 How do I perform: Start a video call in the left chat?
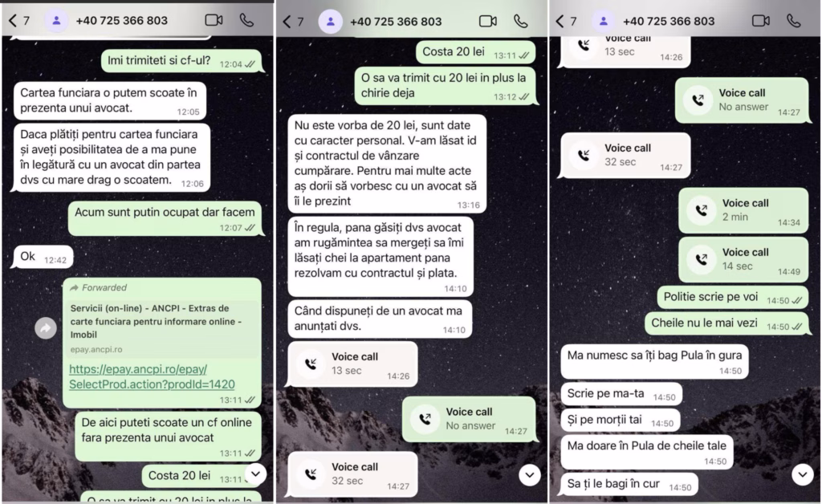tap(214, 20)
